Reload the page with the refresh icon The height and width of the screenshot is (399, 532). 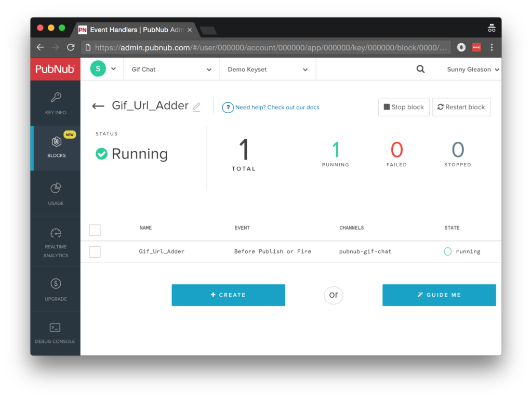click(x=71, y=47)
